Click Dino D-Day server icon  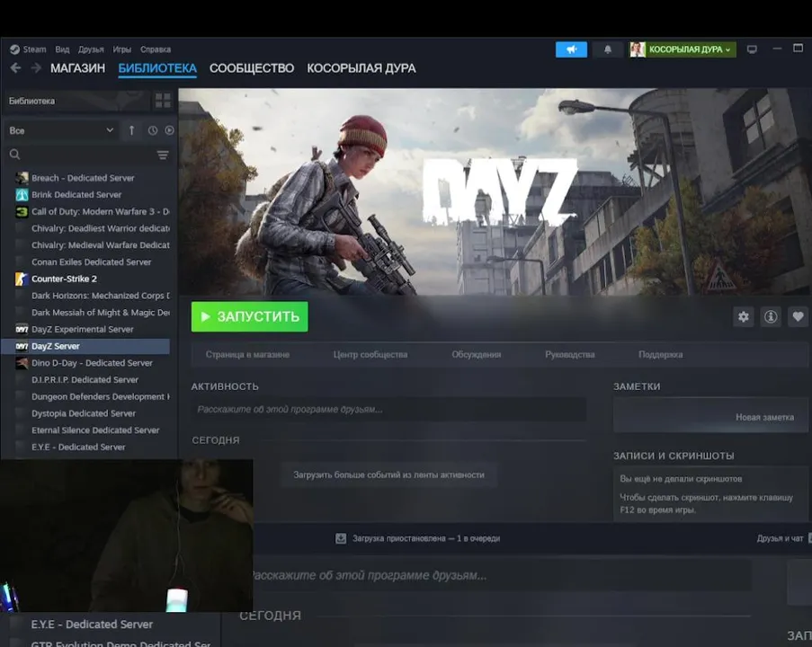[22, 363]
